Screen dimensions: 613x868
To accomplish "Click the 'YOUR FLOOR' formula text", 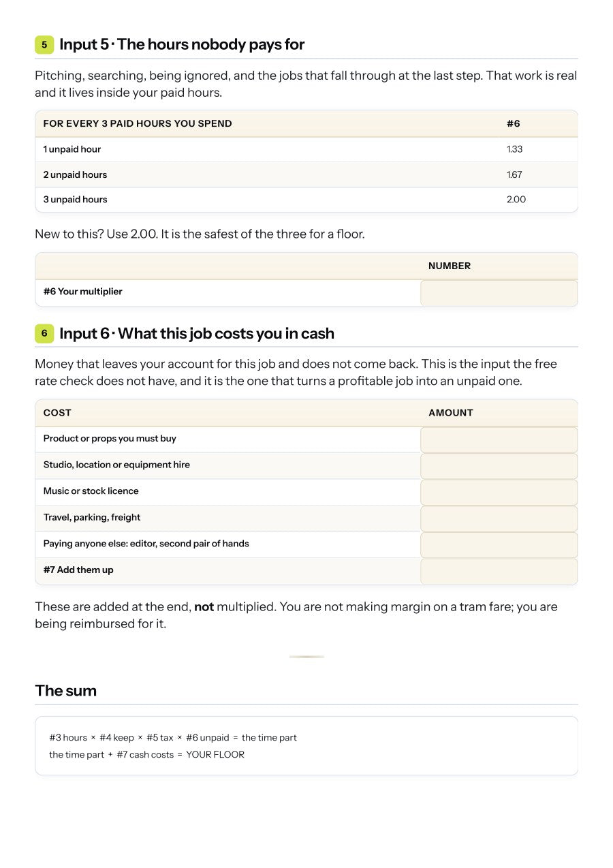I will pyautogui.click(x=215, y=755).
